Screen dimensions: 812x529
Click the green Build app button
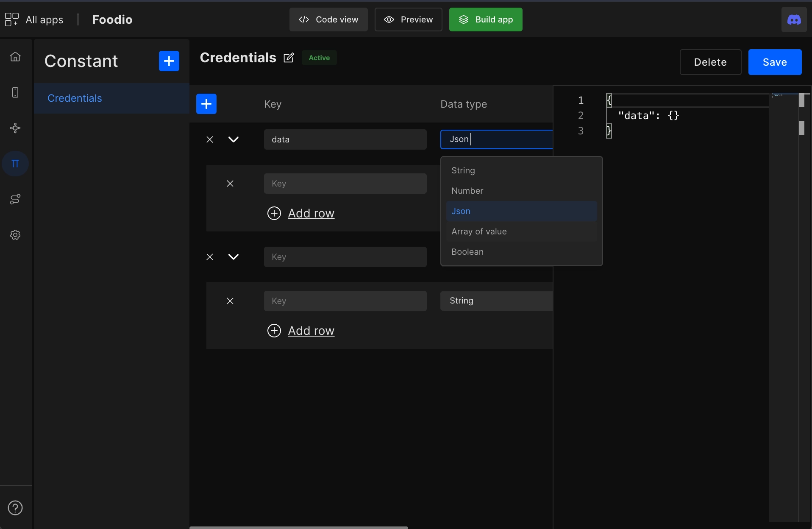[x=486, y=19]
